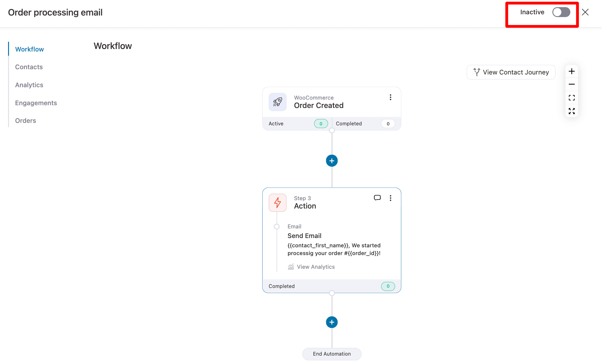Click the trigger's Completed count badge
The image size is (602, 364).
tap(388, 124)
